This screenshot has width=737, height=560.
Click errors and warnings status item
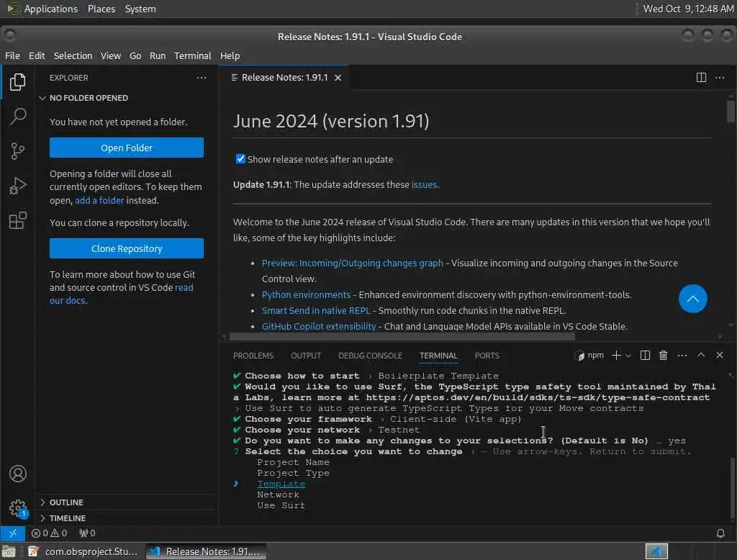(x=50, y=533)
